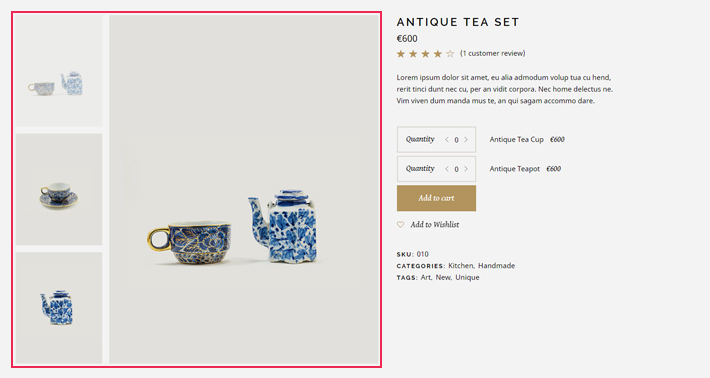Select the cup and teapot thumbnail
This screenshot has height=378, width=710.
59,71
